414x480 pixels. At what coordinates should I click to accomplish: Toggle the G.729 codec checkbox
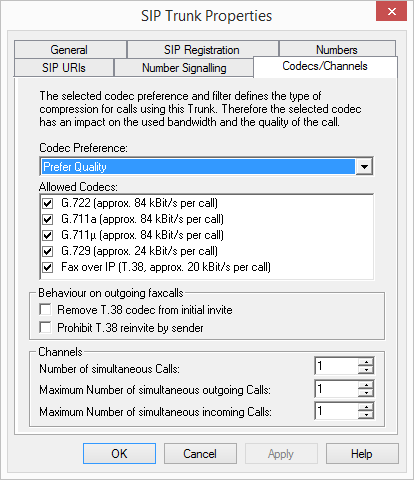pyautogui.click(x=48, y=251)
